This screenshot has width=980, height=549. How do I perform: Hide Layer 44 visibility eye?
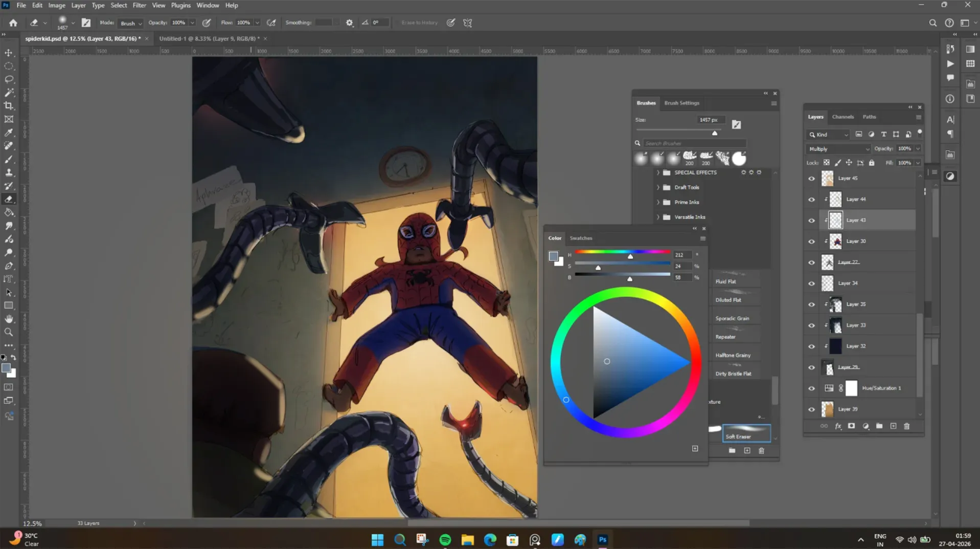click(811, 200)
